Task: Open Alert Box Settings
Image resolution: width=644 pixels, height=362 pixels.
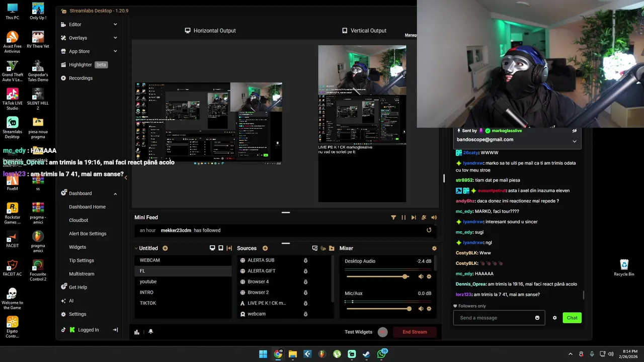Action: [x=89, y=234]
